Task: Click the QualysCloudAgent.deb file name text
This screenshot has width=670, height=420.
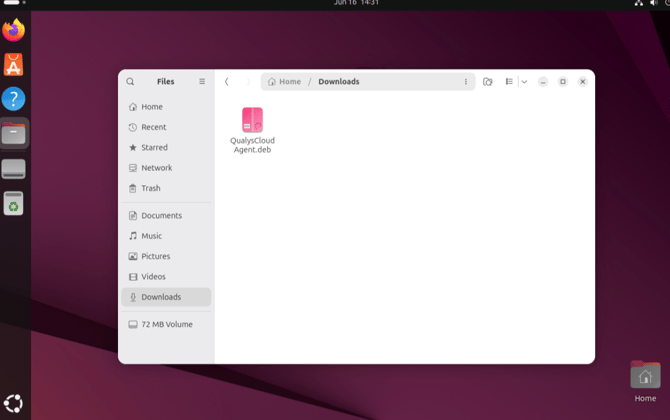Action: [252, 145]
